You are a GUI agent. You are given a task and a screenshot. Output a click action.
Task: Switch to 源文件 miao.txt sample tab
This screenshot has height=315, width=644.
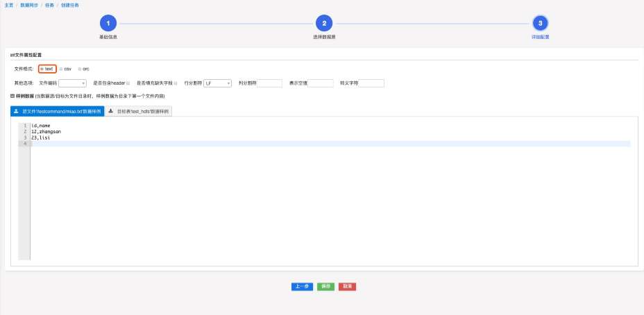click(x=58, y=111)
